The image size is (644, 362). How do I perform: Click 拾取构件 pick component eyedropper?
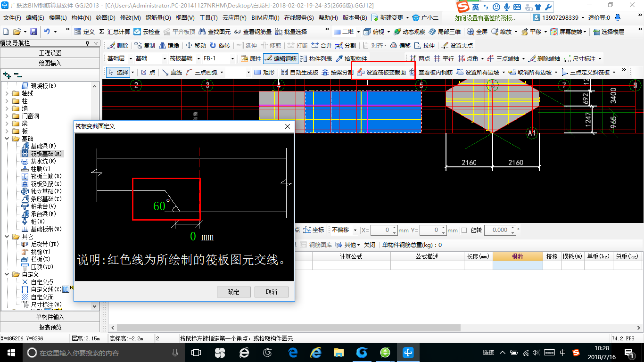pos(352,59)
